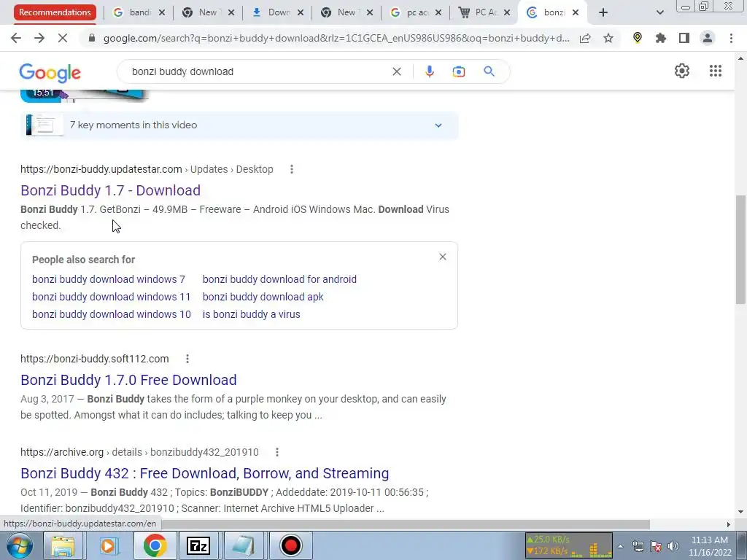
Task: Click the yellow location pin extension
Action: click(638, 38)
